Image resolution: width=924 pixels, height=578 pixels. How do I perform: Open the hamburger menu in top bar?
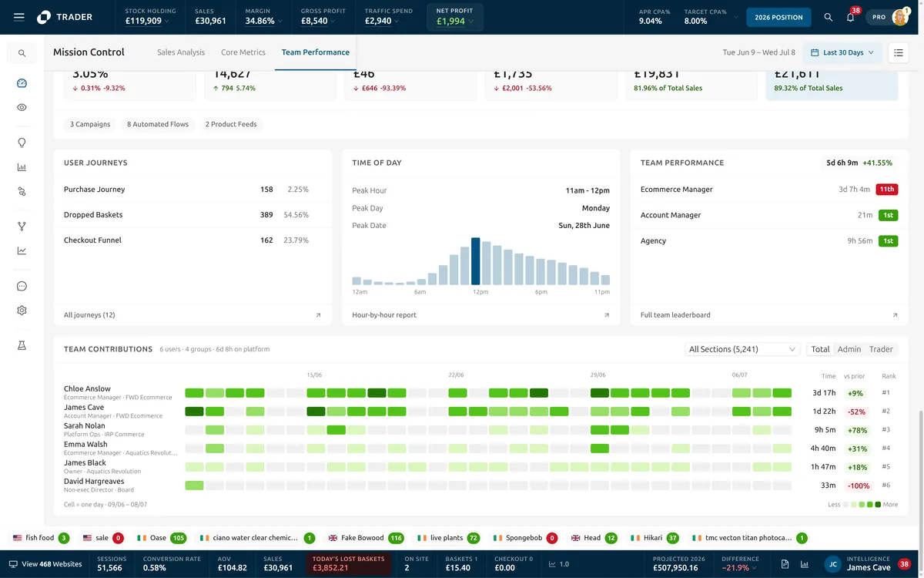(x=19, y=17)
